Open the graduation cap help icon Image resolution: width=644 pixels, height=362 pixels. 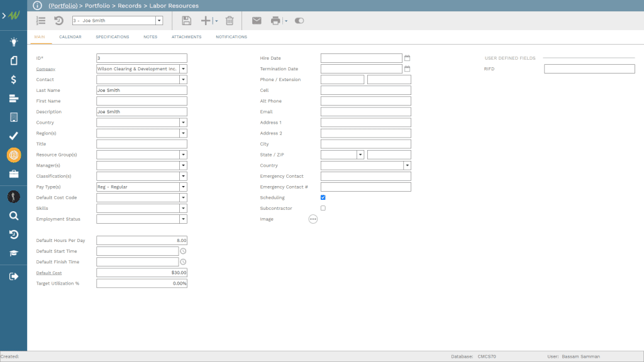(x=14, y=253)
